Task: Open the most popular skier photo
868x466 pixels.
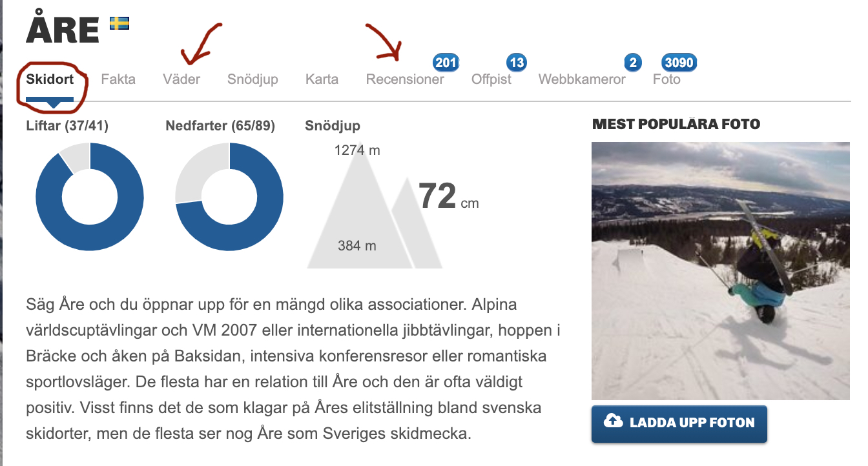Action: (720, 270)
